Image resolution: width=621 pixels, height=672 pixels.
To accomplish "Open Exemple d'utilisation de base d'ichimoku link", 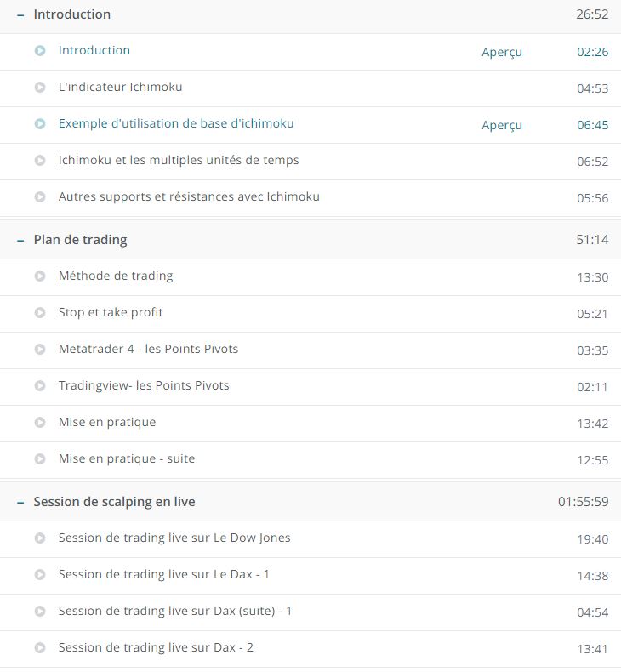I will [176, 124].
